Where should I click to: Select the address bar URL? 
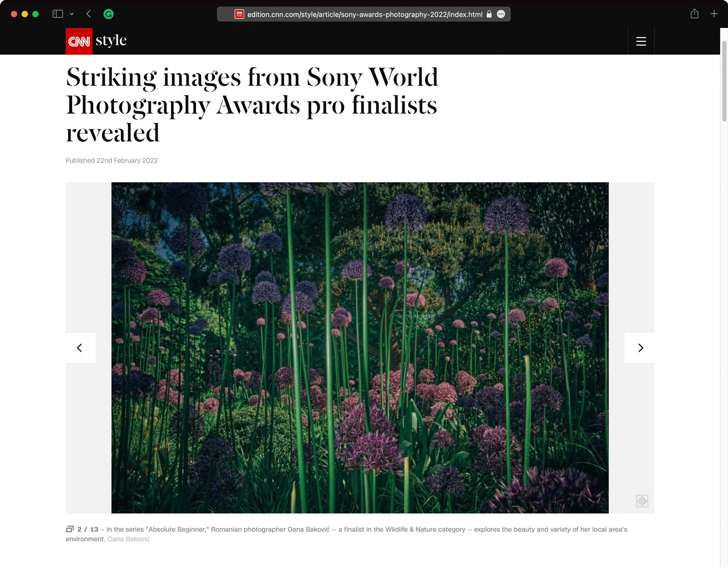coord(364,14)
